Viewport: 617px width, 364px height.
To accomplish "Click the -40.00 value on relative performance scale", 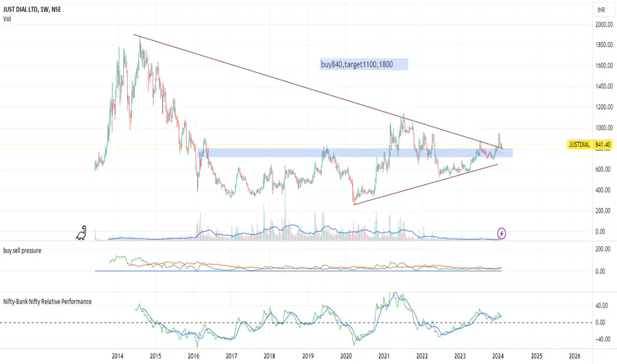I will tap(602, 340).
